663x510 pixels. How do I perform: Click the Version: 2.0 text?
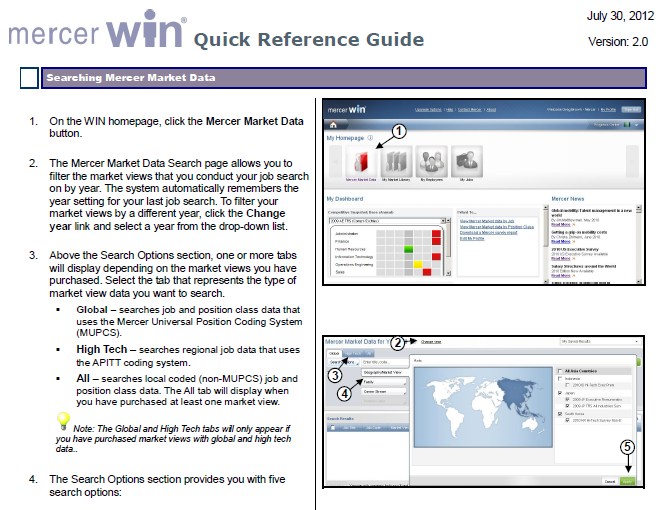point(618,41)
